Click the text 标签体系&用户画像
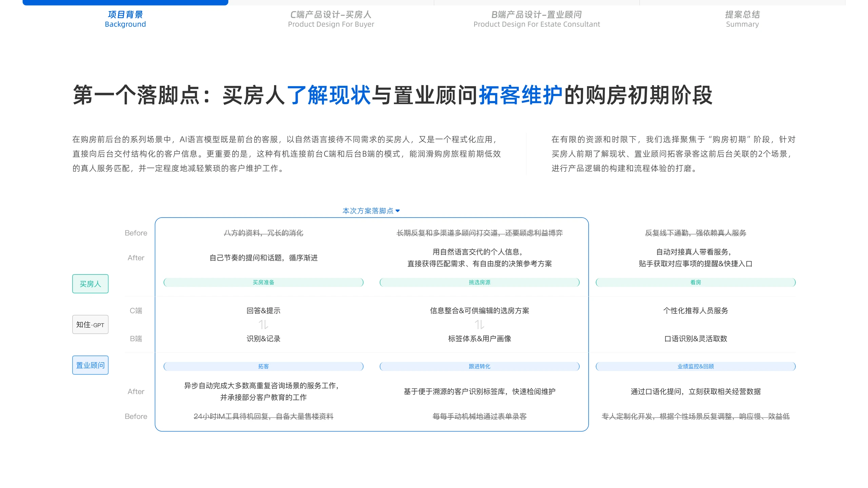The height and width of the screenshot is (488, 868). click(479, 339)
